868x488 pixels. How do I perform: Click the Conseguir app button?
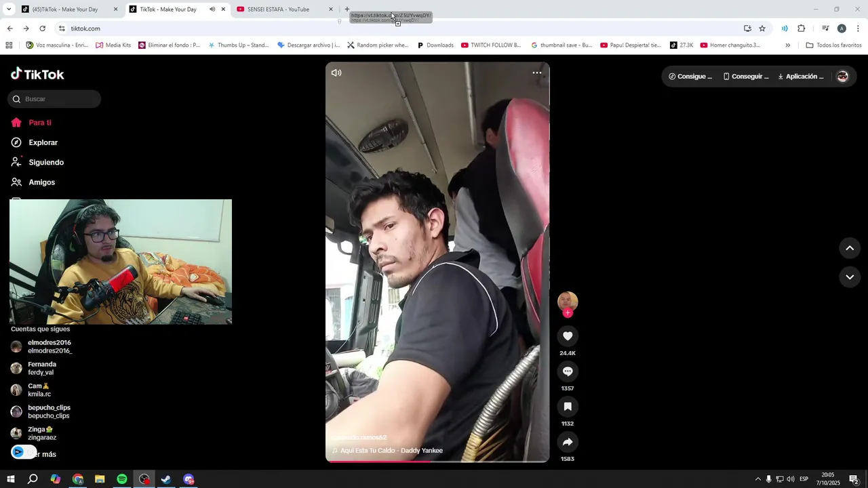click(746, 77)
